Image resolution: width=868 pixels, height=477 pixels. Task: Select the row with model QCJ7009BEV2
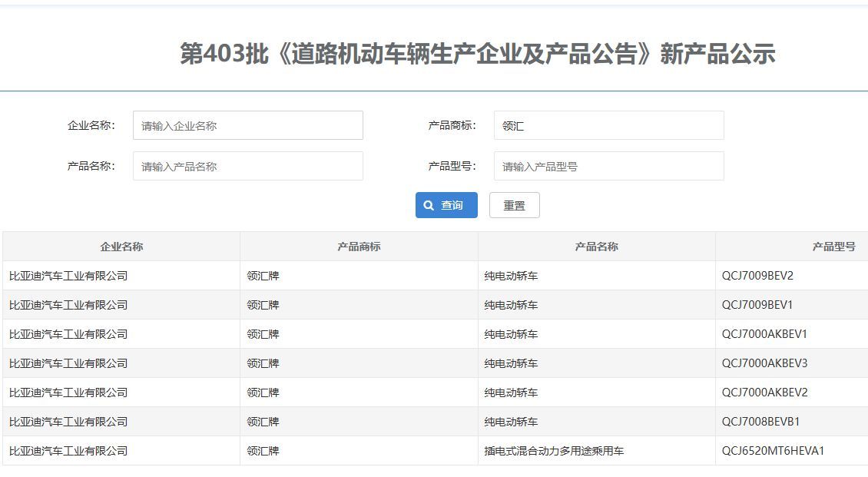(x=434, y=275)
